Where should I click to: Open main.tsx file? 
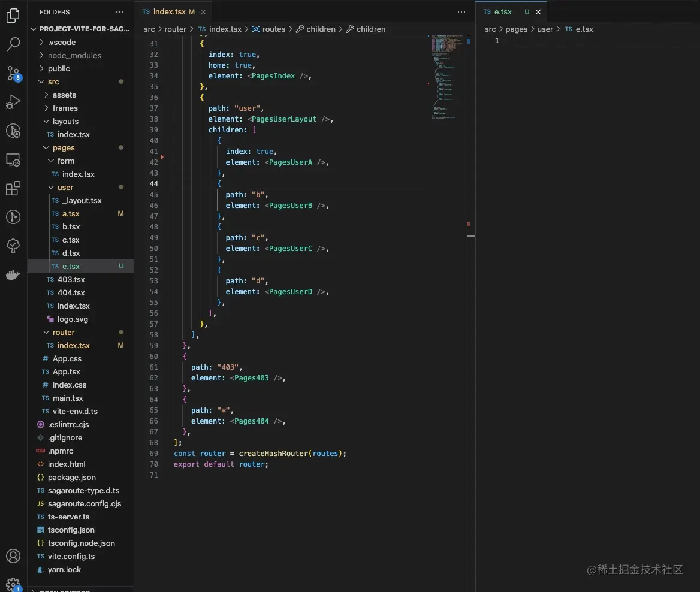(82, 398)
